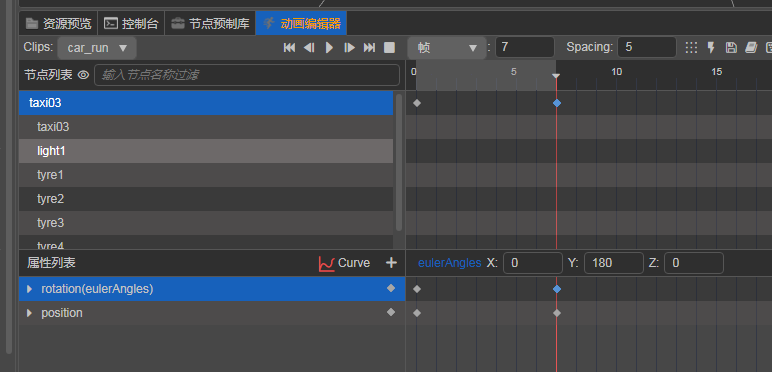The height and width of the screenshot is (372, 772).
Task: Select the tyre3 node
Action: pyautogui.click(x=206, y=223)
